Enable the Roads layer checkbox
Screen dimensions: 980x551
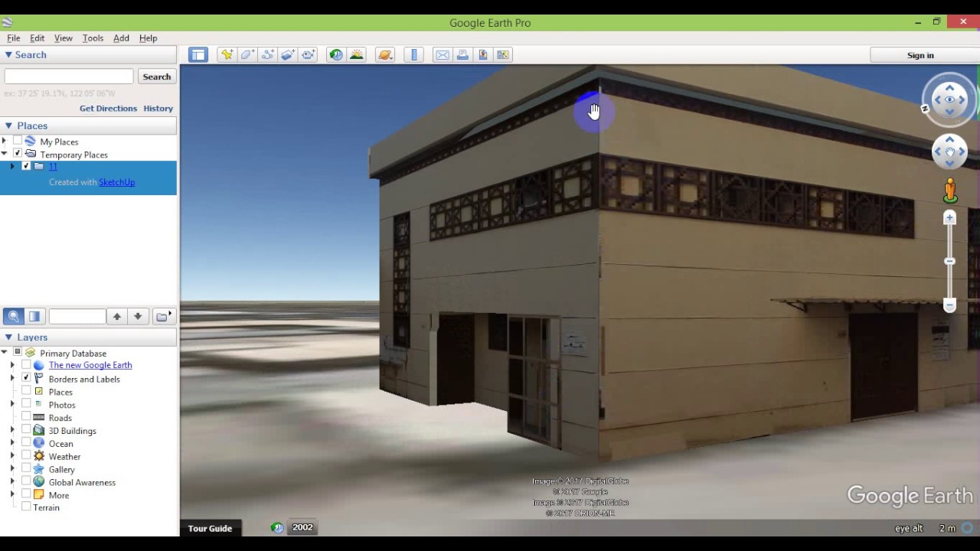pos(26,417)
